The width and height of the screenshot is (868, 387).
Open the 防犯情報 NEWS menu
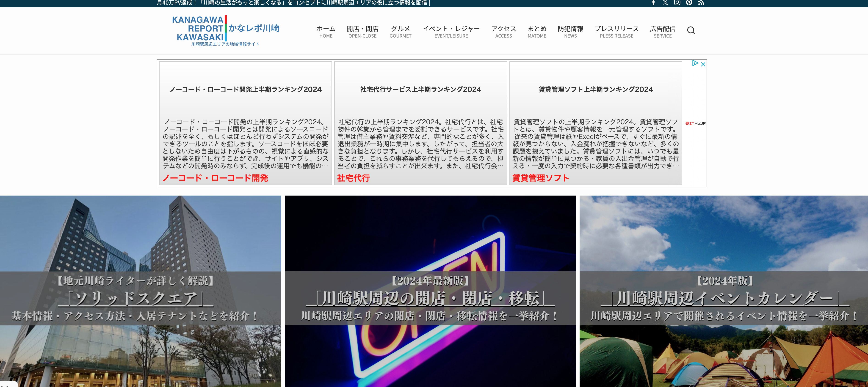570,32
